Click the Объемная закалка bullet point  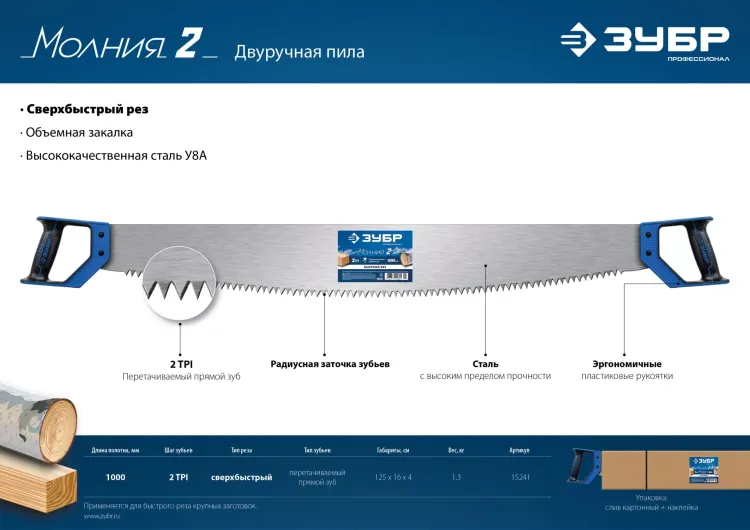79,132
